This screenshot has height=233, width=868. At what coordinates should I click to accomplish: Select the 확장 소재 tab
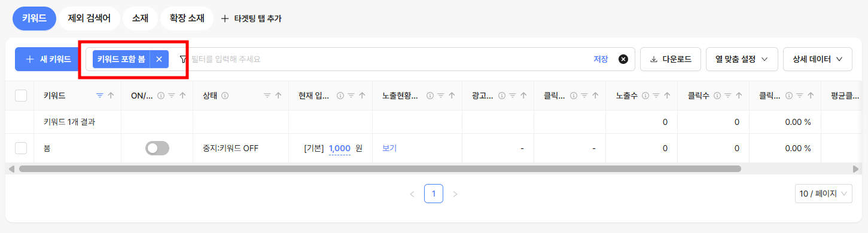click(x=187, y=19)
